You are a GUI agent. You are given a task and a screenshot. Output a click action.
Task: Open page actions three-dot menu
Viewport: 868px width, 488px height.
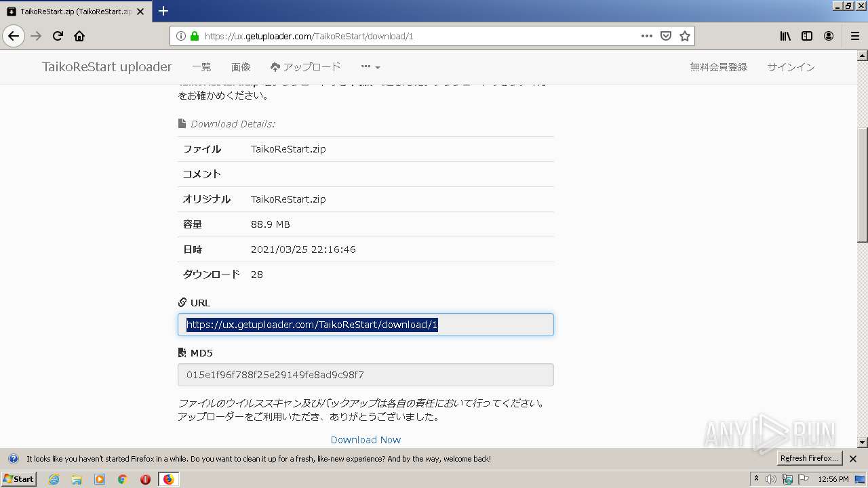[x=647, y=36]
